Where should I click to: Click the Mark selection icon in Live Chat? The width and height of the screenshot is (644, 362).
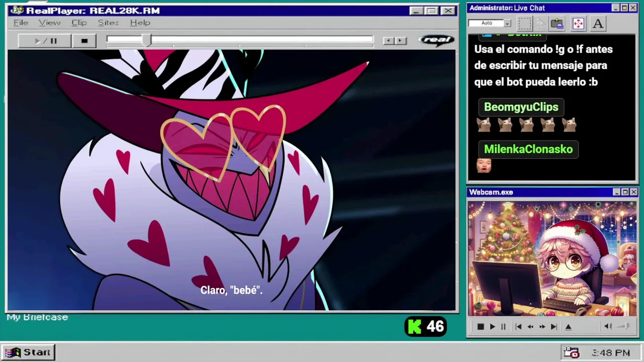pyautogui.click(x=525, y=24)
